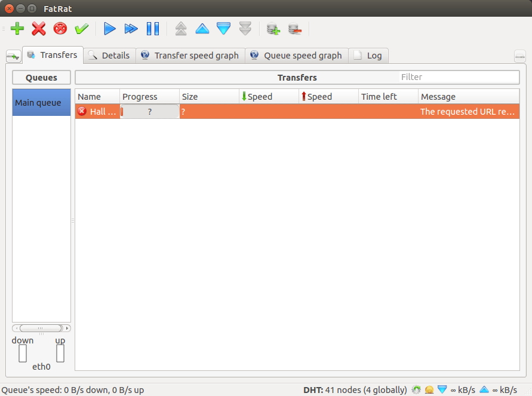
Task: Click the green plus add transfer icon
Action: click(x=17, y=29)
